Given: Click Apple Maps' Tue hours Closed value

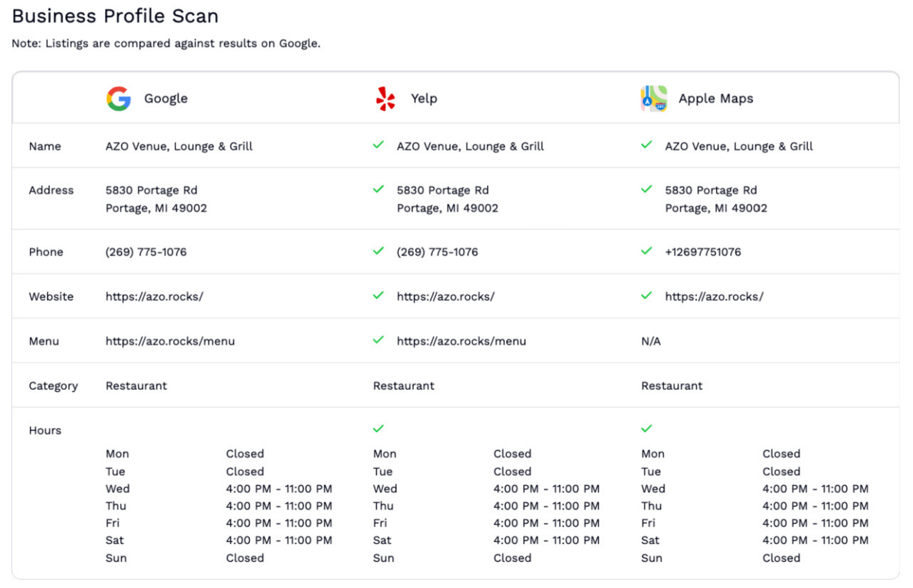Looking at the screenshot, I should (x=781, y=472).
